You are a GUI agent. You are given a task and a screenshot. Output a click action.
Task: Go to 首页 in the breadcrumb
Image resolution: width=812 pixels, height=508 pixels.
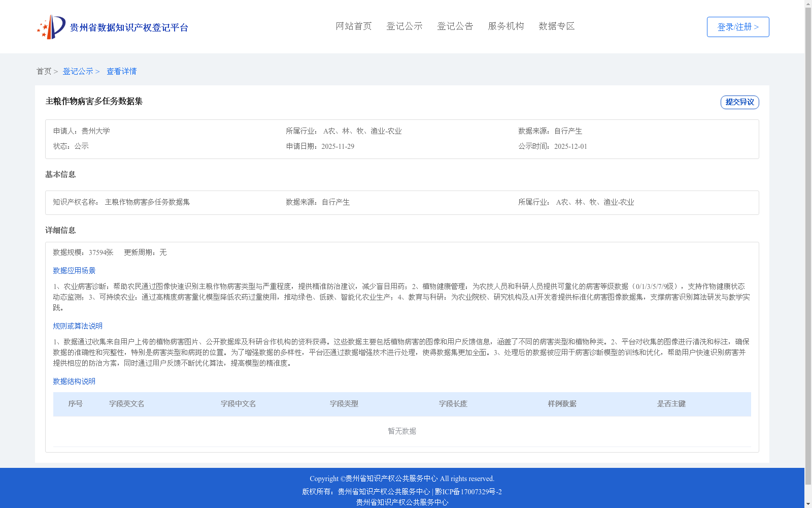(44, 71)
